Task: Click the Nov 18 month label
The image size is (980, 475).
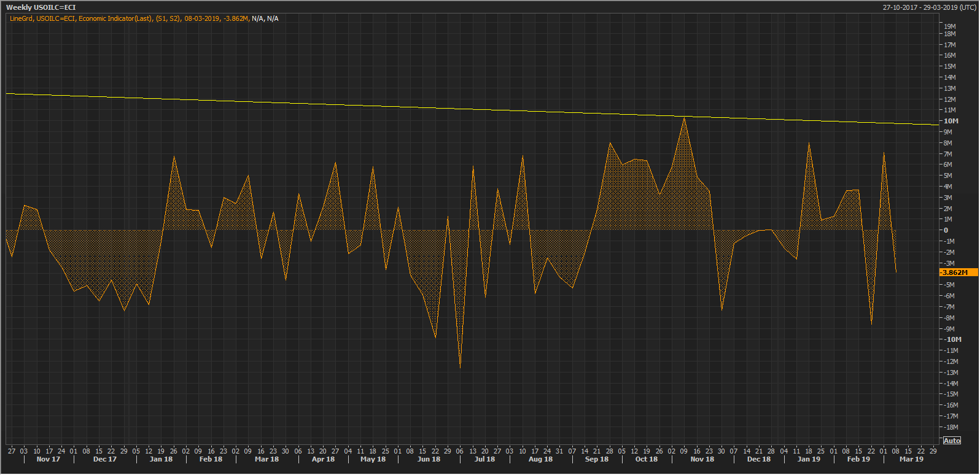Action: coord(702,459)
